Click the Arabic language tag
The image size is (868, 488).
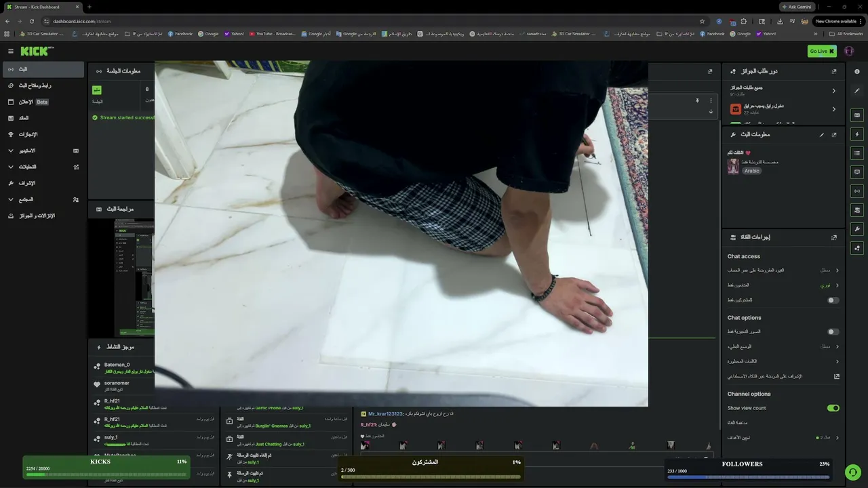pos(752,171)
